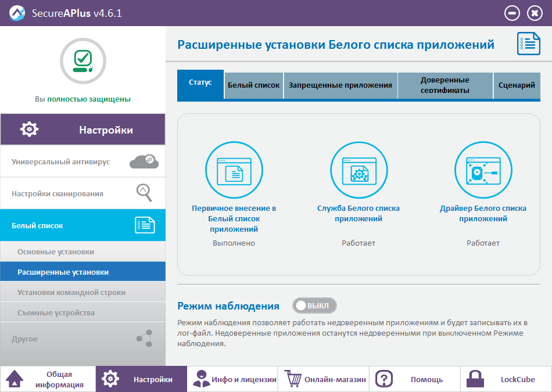552x392 pixels.
Task: Click Работает status under Служба Белого списка
Action: (x=359, y=243)
